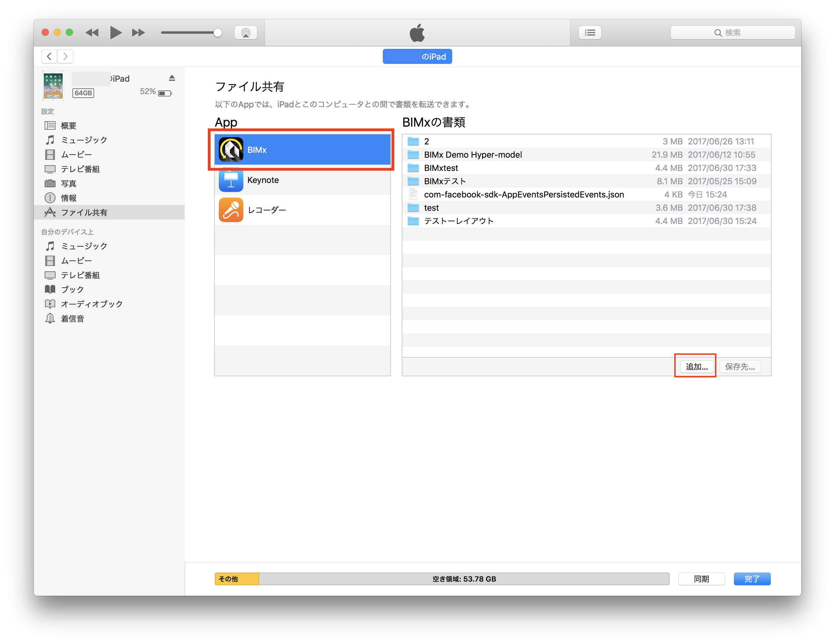Open 写真 in settings sidebar
Screen dimensions: 835x644
109,183
